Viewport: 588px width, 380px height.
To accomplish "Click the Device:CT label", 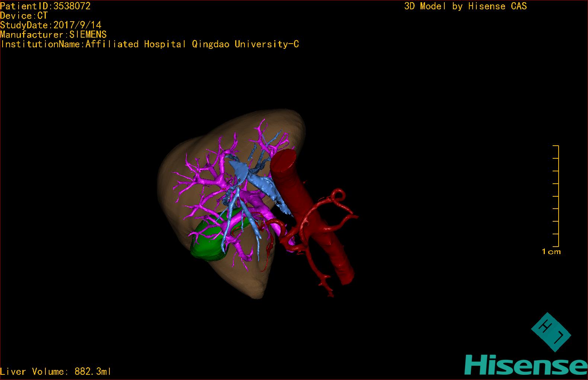I will click(24, 16).
